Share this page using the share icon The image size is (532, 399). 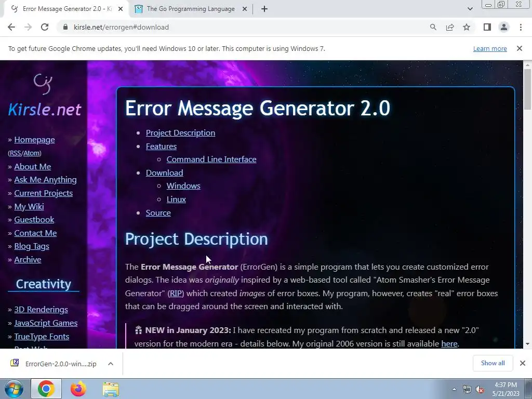450,27
